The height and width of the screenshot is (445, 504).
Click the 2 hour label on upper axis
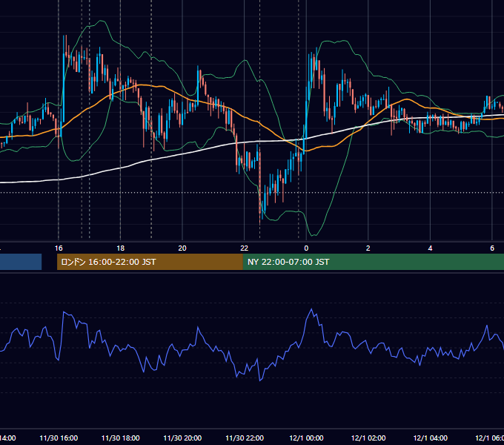pyautogui.click(x=368, y=248)
